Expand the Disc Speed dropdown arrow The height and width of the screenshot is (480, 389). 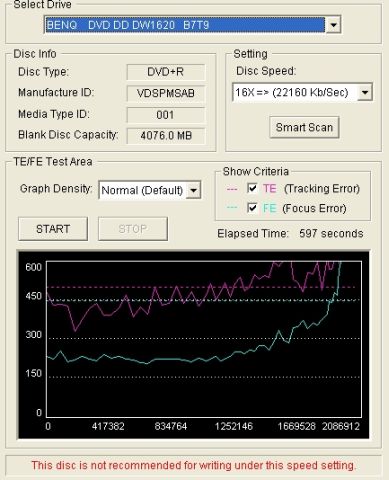click(x=365, y=92)
